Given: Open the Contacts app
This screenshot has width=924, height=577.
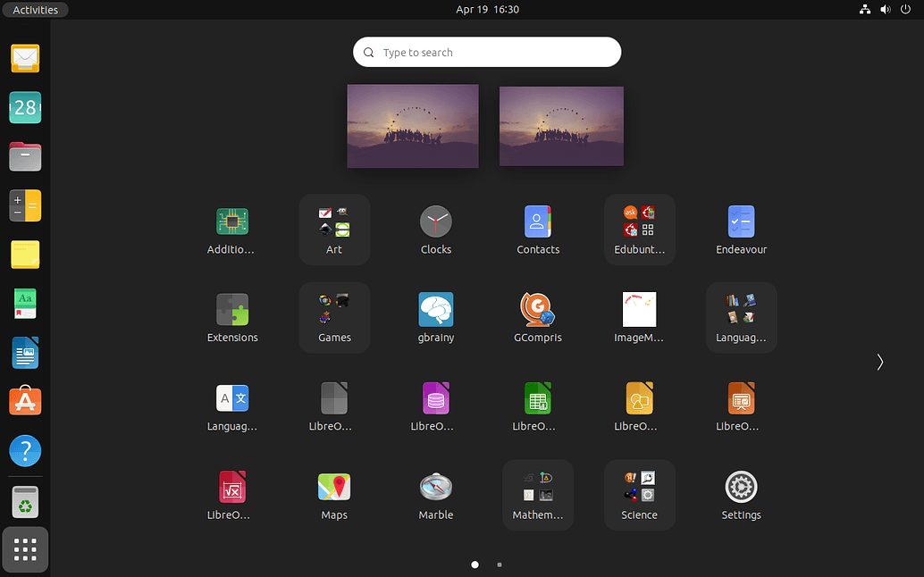Looking at the screenshot, I should coord(537,222).
